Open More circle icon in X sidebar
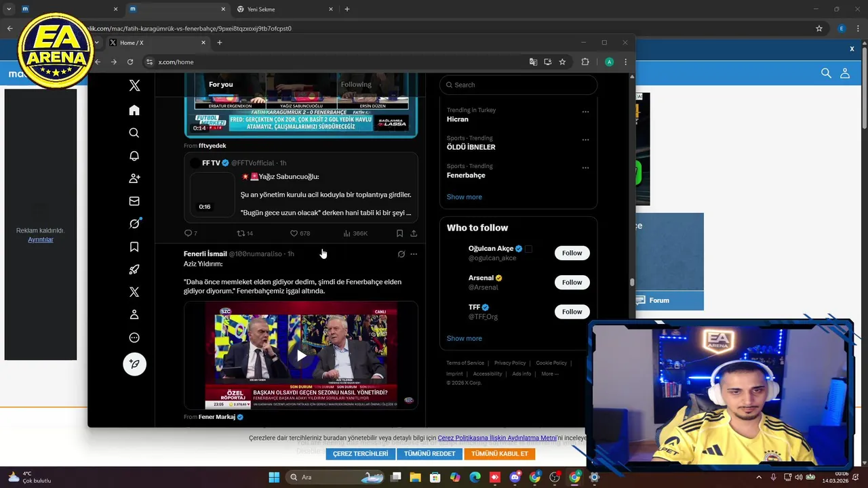This screenshot has width=868, height=488. tap(134, 338)
